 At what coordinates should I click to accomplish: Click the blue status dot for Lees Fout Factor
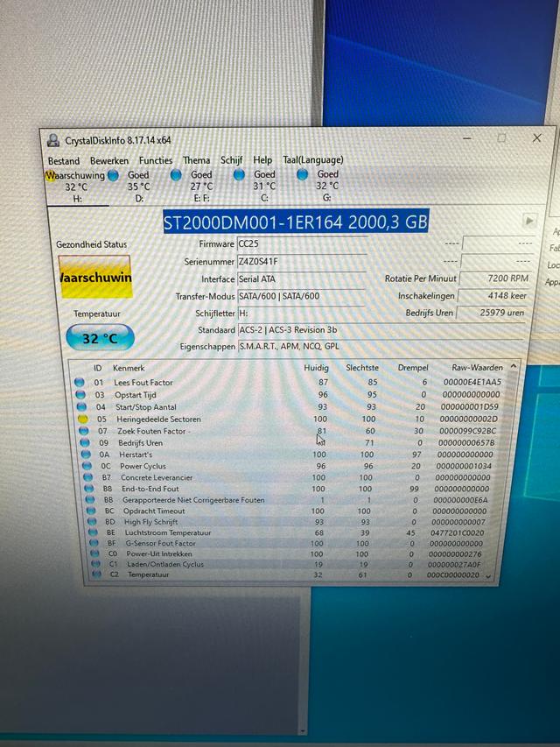click(80, 383)
